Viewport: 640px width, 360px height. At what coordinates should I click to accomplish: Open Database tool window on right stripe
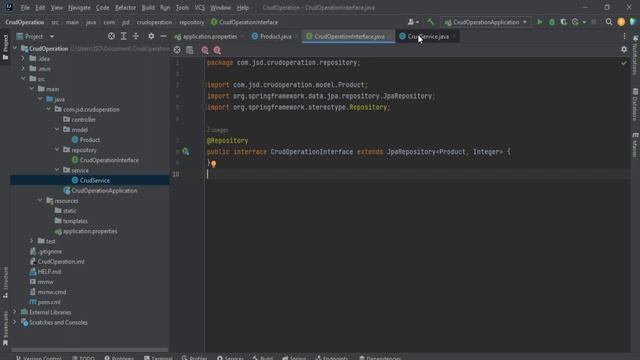635,104
